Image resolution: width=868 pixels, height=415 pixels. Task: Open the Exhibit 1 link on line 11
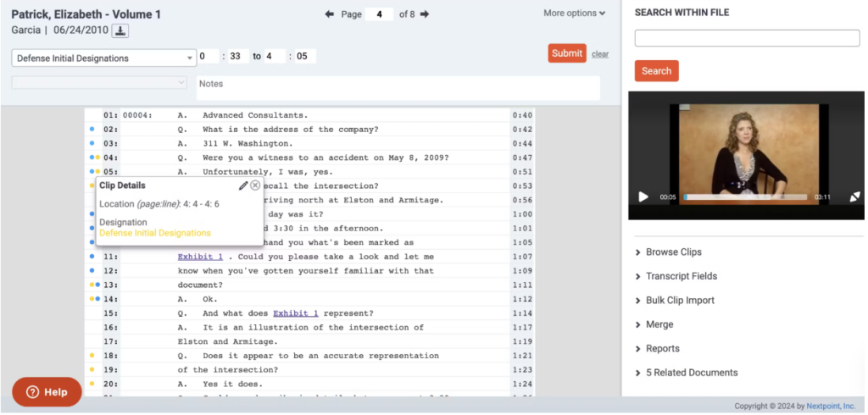[200, 257]
